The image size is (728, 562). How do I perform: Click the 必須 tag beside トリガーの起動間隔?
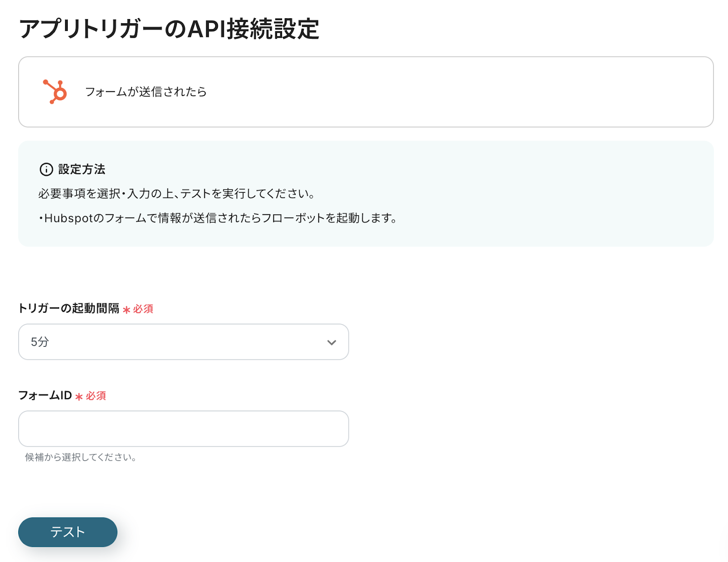(x=143, y=309)
